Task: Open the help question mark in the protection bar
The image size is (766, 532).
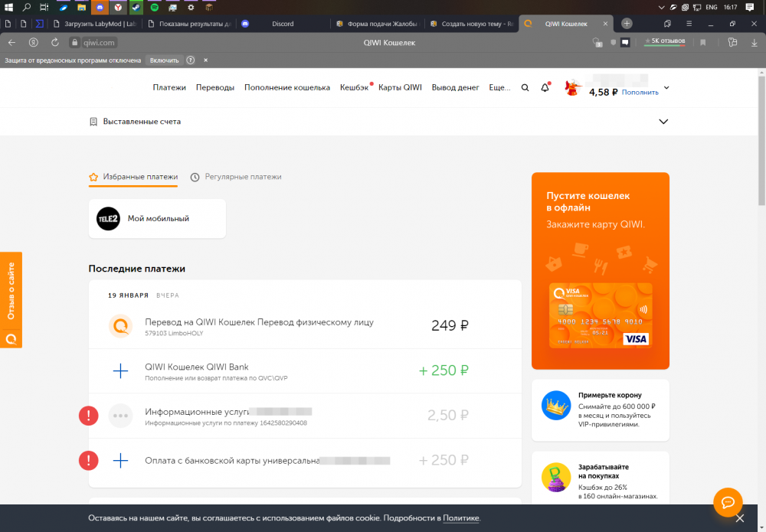Action: click(x=191, y=60)
